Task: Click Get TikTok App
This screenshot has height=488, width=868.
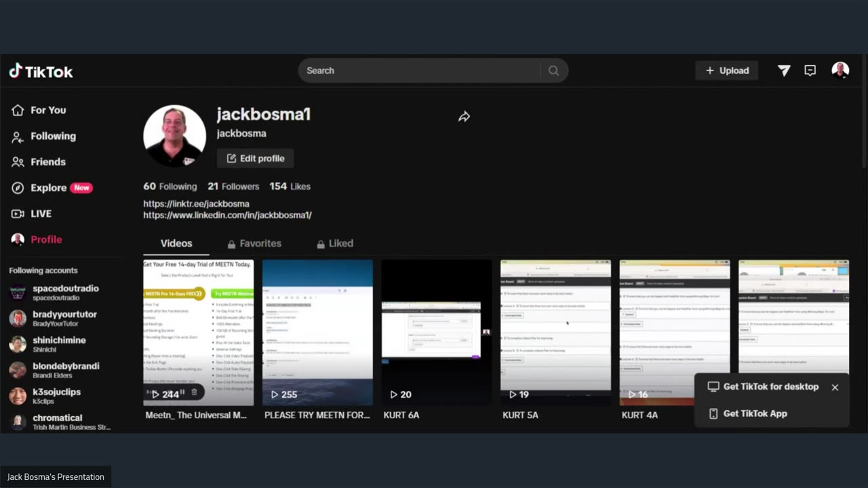Action: pyautogui.click(x=747, y=413)
